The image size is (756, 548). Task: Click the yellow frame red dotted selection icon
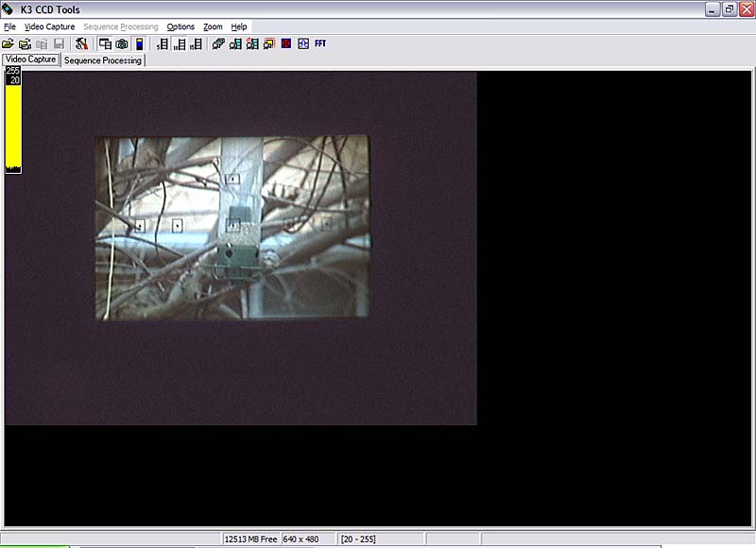coord(269,44)
